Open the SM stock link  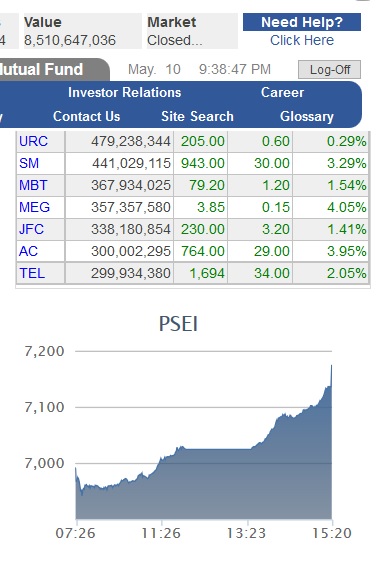tap(29, 163)
